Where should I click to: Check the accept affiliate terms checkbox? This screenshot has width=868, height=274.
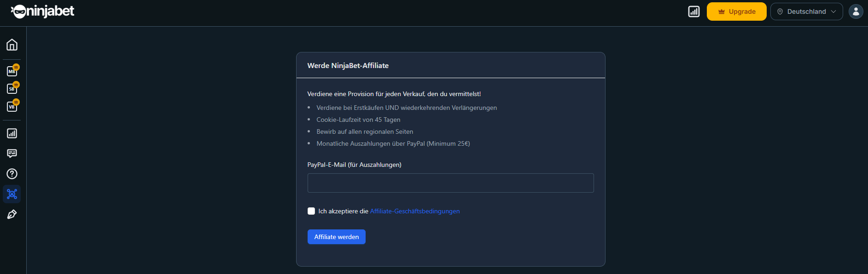[311, 211]
